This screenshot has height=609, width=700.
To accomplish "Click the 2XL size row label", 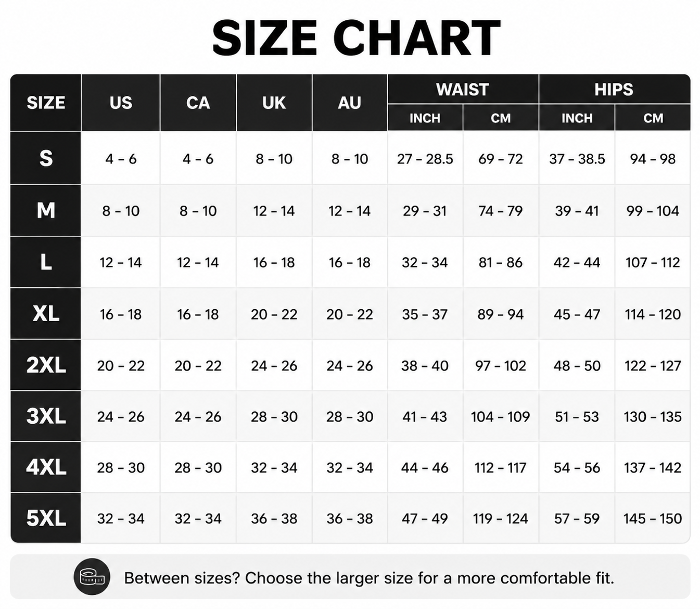I will click(x=46, y=365).
